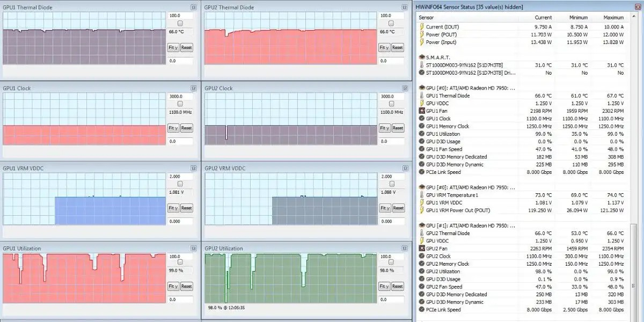Click the GPU VRM Temperature1 thermometer icon
644x322 pixels.
(422, 195)
